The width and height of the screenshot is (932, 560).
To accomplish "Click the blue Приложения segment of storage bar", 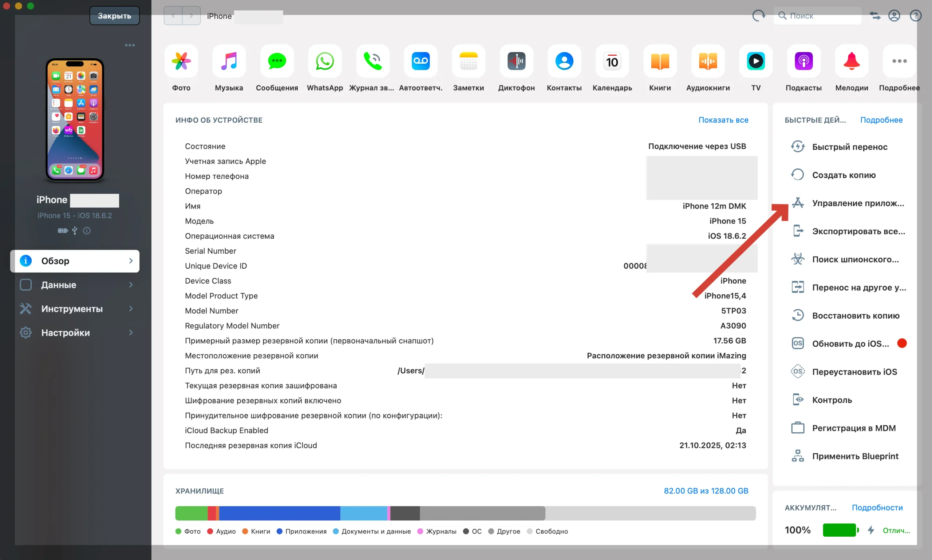I will point(280,513).
